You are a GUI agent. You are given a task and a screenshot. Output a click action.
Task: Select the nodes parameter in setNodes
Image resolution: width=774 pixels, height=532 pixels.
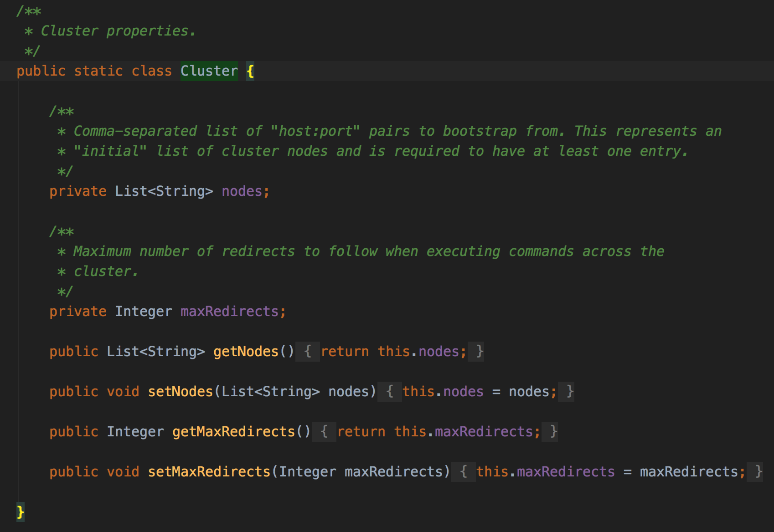(349, 391)
